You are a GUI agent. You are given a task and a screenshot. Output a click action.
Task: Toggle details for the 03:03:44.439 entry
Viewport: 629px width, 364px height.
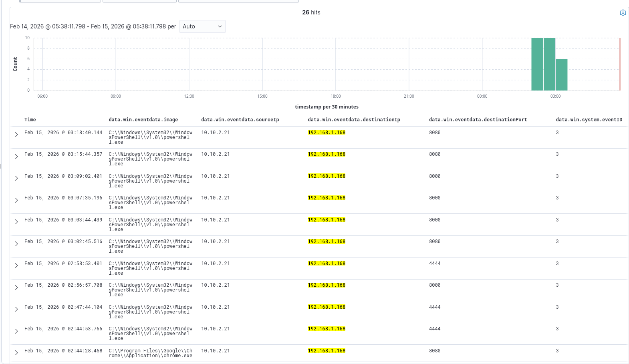pos(16,222)
